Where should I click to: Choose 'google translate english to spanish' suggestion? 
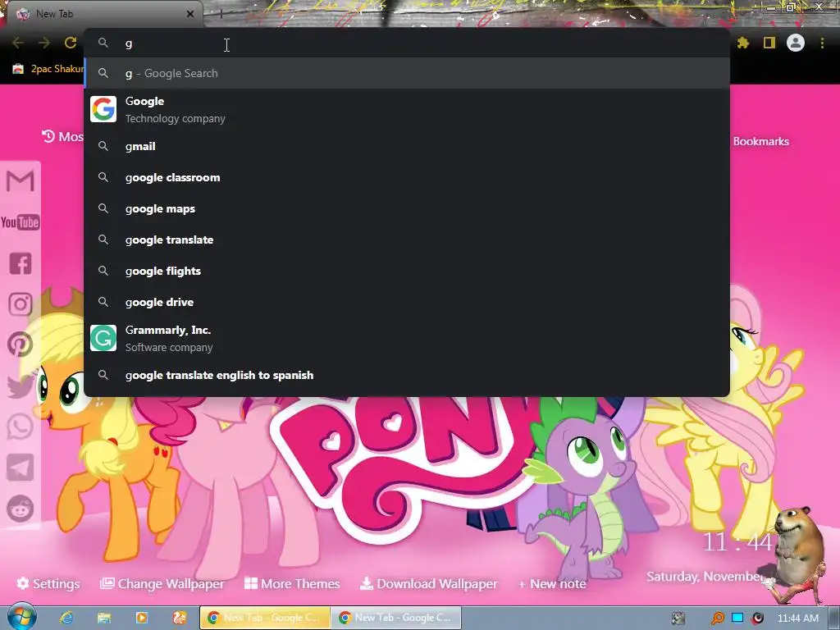[407, 375]
